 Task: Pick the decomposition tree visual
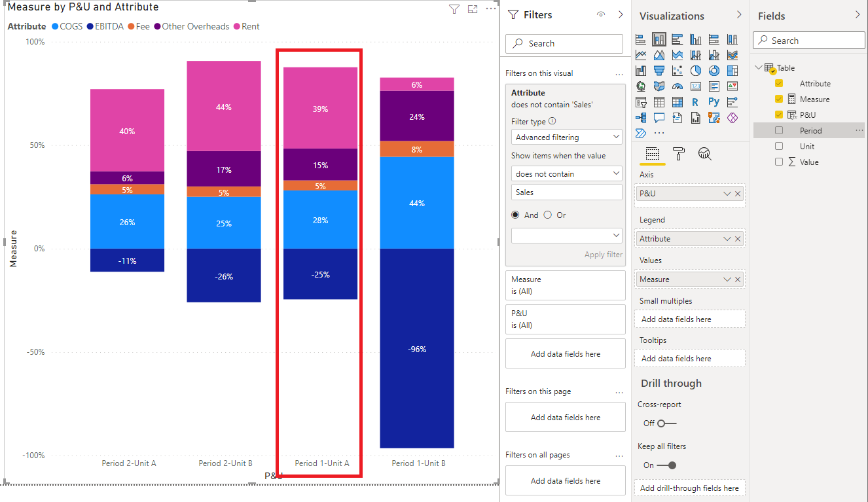coord(641,118)
